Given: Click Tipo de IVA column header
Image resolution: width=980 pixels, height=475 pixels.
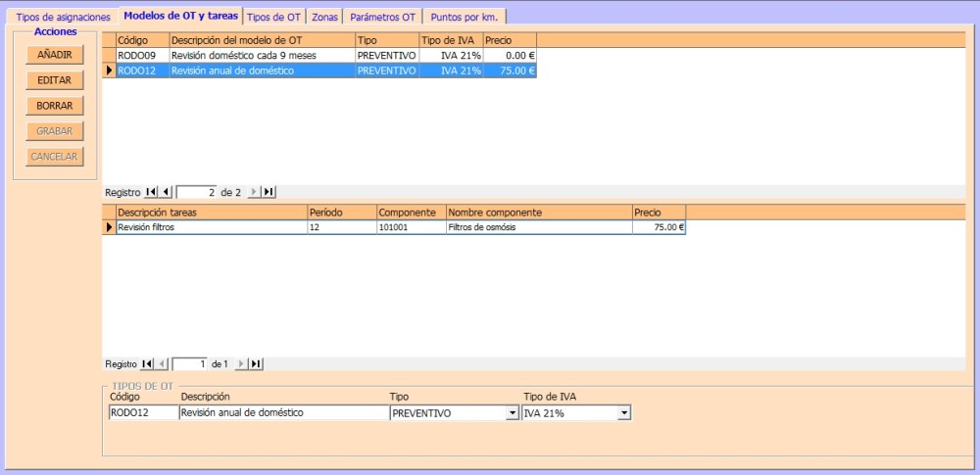Looking at the screenshot, I should [x=451, y=40].
